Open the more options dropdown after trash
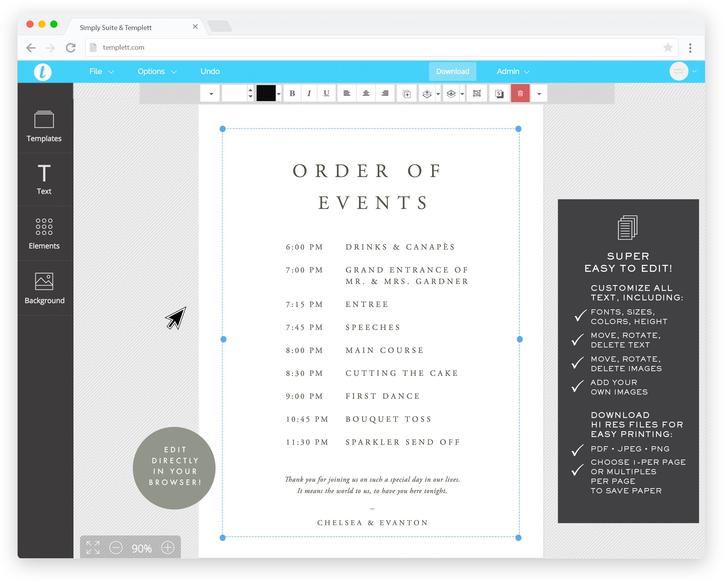The height and width of the screenshot is (582, 728). pyautogui.click(x=539, y=94)
